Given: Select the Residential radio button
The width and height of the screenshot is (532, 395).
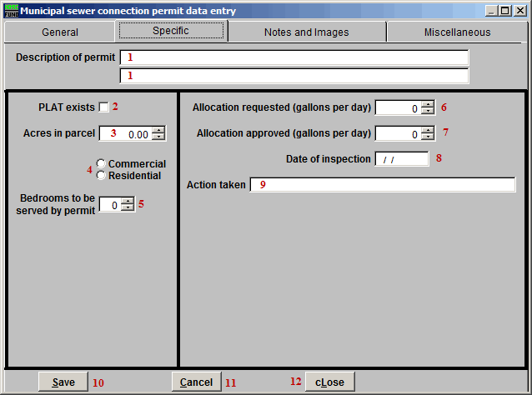Looking at the screenshot, I should tap(101, 175).
